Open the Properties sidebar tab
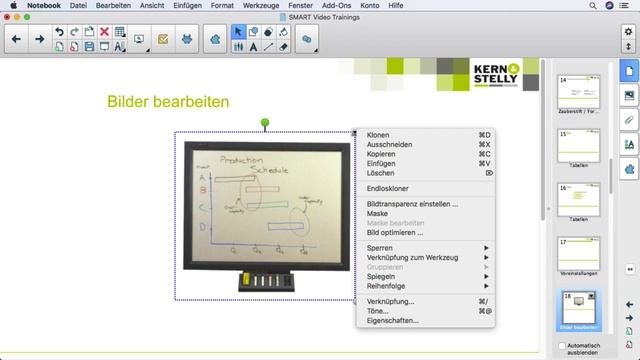 pyautogui.click(x=629, y=144)
